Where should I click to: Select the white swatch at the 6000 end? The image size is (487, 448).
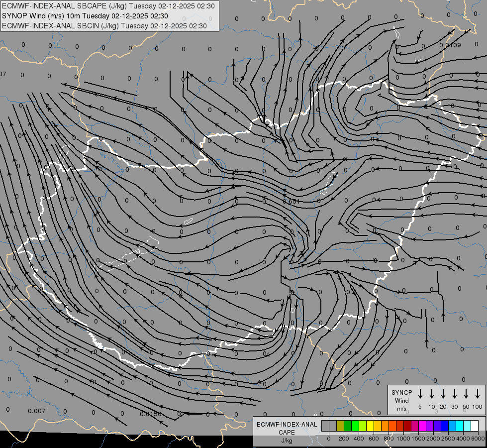(475, 426)
